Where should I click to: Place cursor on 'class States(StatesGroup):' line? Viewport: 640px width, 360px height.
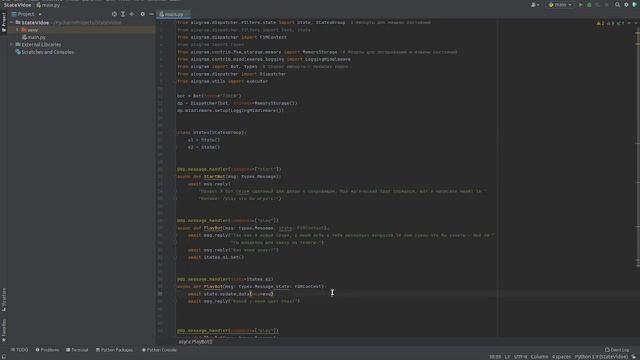coord(212,132)
